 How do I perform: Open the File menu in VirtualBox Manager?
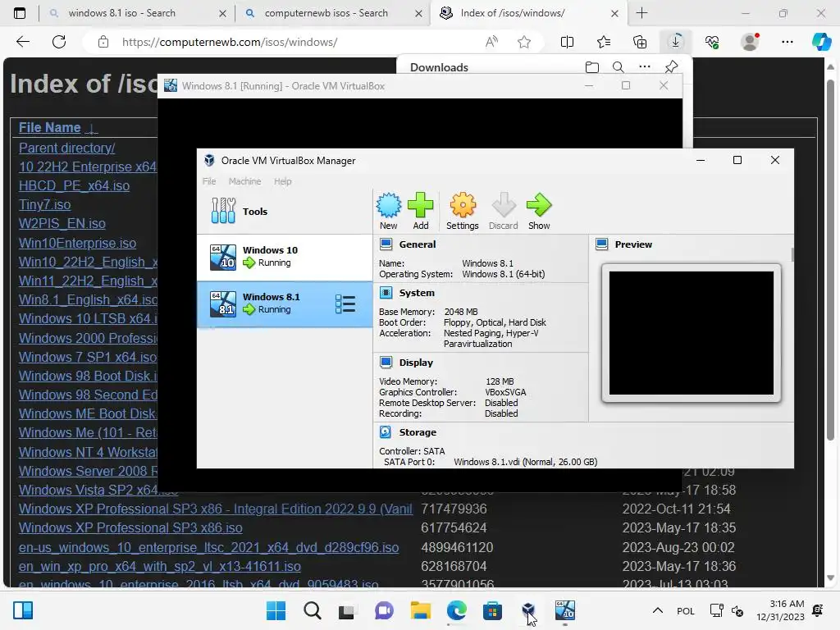(209, 181)
